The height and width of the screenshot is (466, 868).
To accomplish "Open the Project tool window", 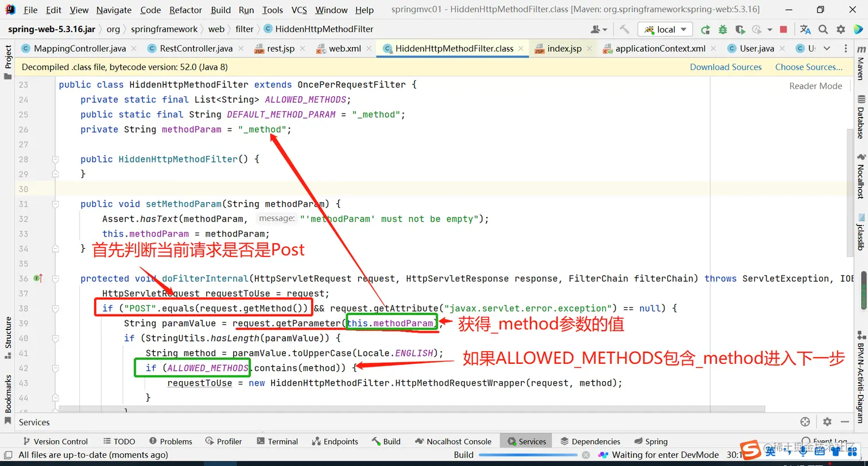I will tap(8, 62).
